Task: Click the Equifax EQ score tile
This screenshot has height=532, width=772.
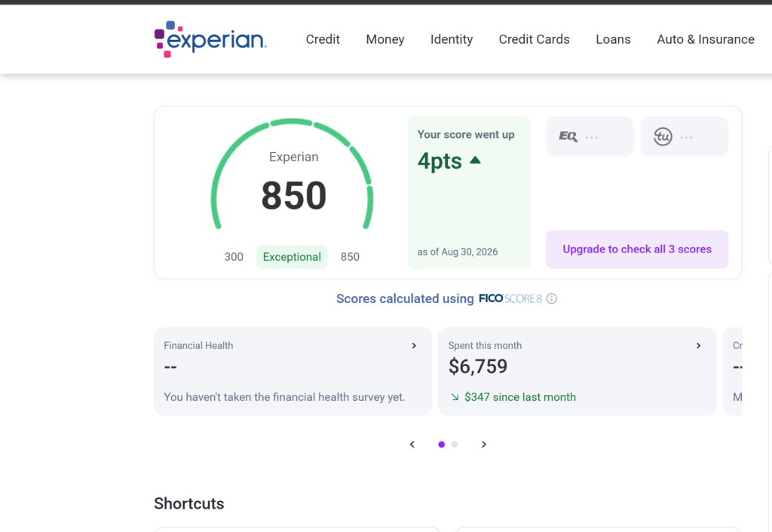Action: tap(590, 136)
